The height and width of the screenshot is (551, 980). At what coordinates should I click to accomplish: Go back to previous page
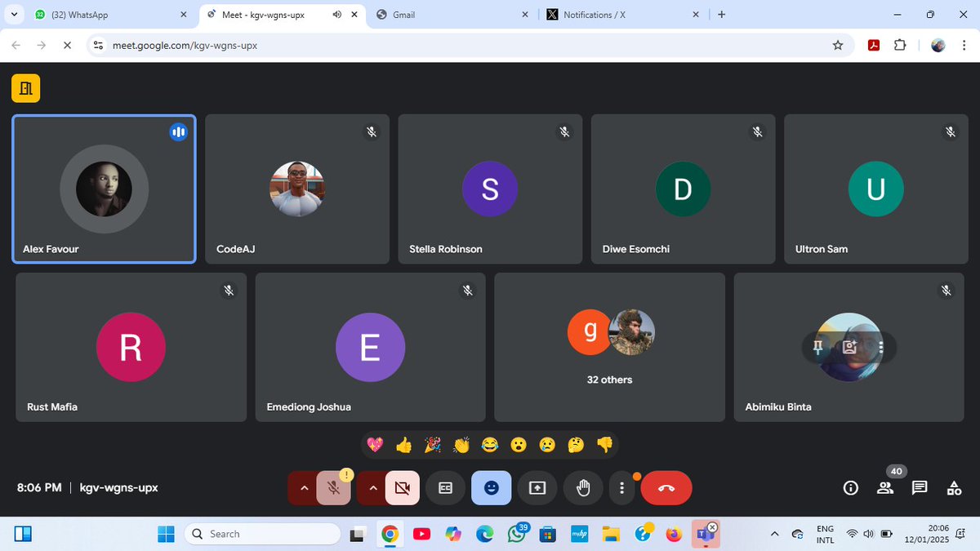pyautogui.click(x=16, y=46)
